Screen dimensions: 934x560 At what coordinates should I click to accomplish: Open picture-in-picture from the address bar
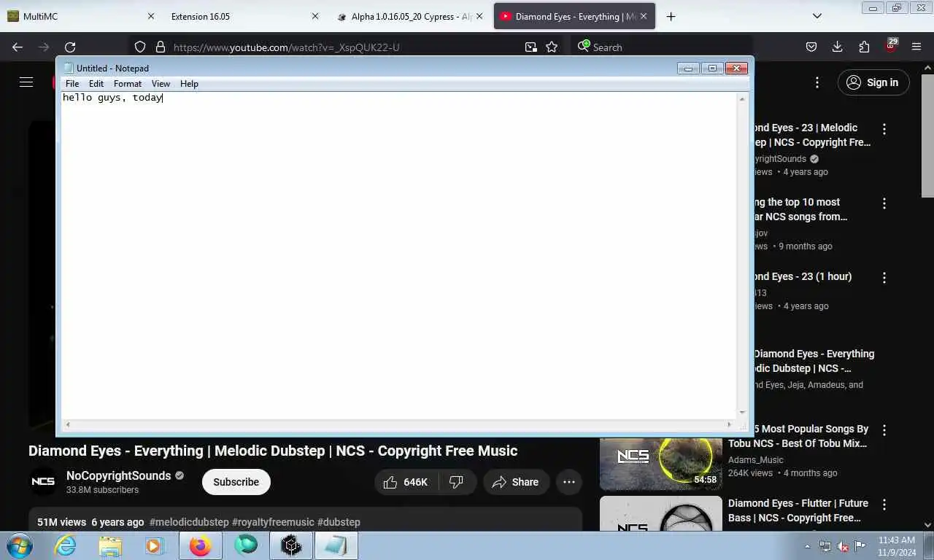point(531,47)
